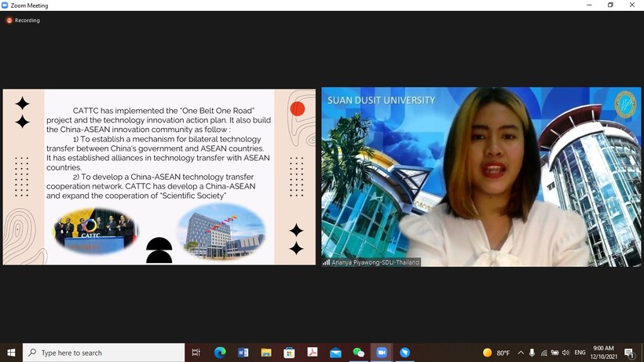Open the Mail app from the taskbar
Viewport: 644px width, 362px height.
point(335,353)
